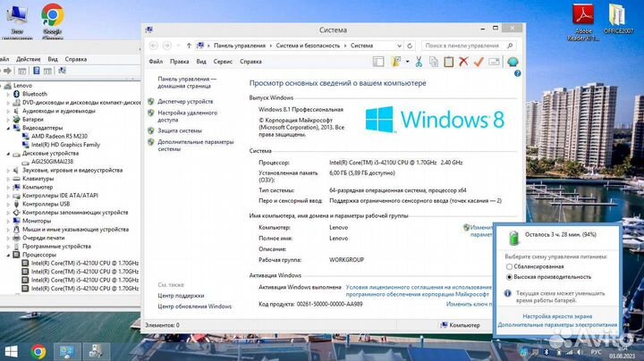Click Настройка яркости экрана link

click(x=557, y=316)
